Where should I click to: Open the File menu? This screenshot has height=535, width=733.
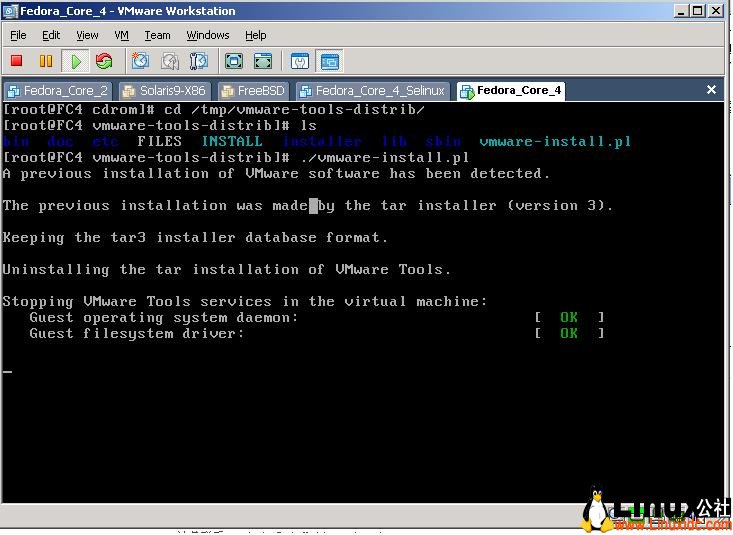18,35
